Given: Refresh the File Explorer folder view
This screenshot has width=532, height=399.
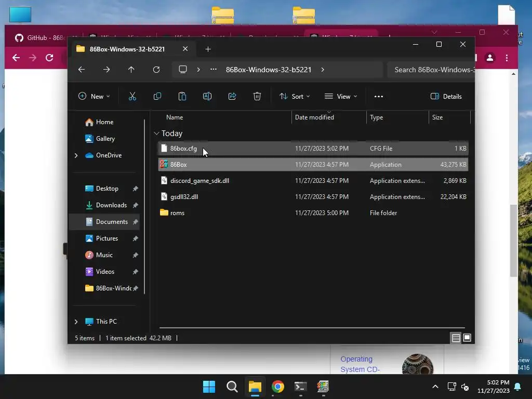Looking at the screenshot, I should (x=156, y=70).
